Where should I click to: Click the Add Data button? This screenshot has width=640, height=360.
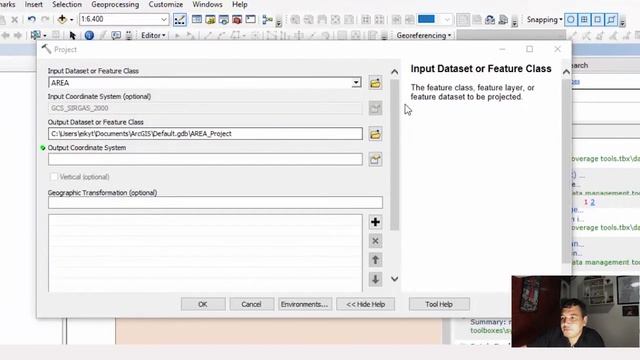point(62,19)
